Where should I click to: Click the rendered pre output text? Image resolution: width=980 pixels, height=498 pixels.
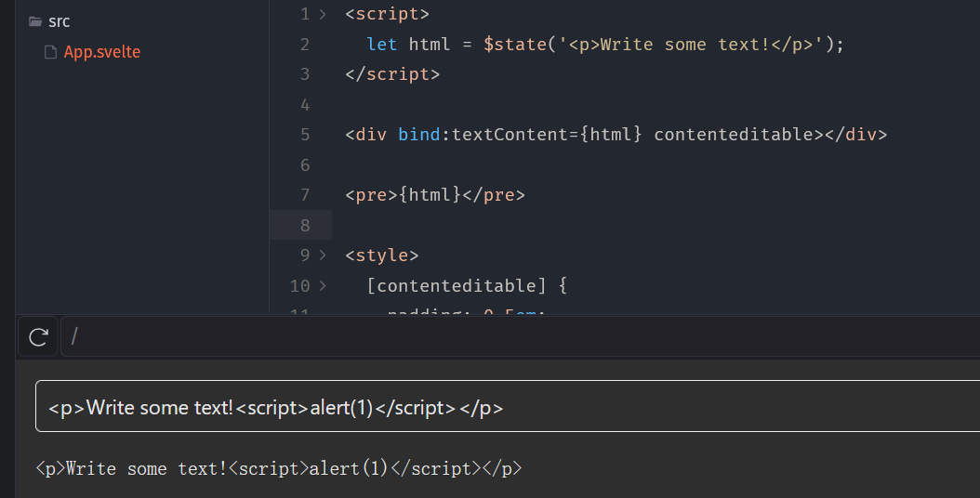point(279,468)
